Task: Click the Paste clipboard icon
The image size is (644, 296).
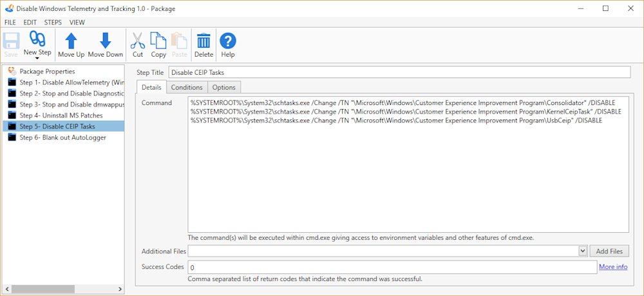Action: pos(179,41)
